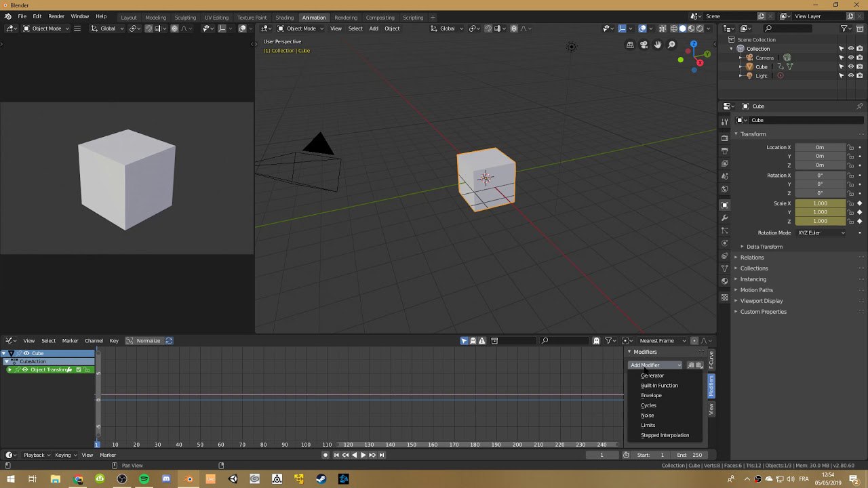This screenshot has width=868, height=488.
Task: Click the Location X value field
Action: click(x=820, y=148)
